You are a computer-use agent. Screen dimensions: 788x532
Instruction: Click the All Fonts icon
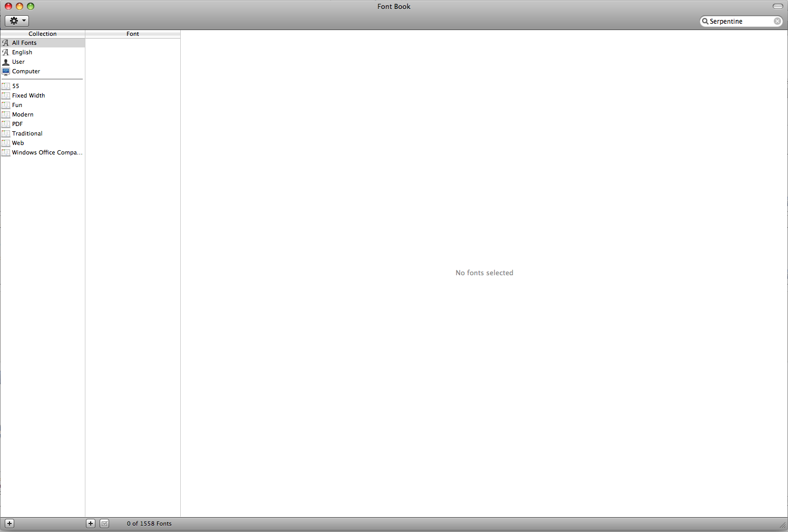[x=6, y=43]
